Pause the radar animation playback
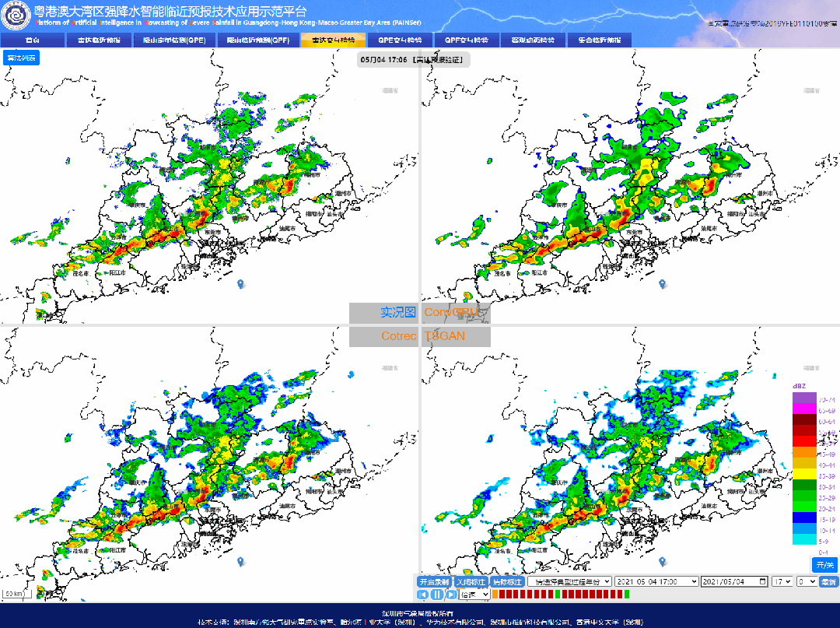 pos(437,595)
